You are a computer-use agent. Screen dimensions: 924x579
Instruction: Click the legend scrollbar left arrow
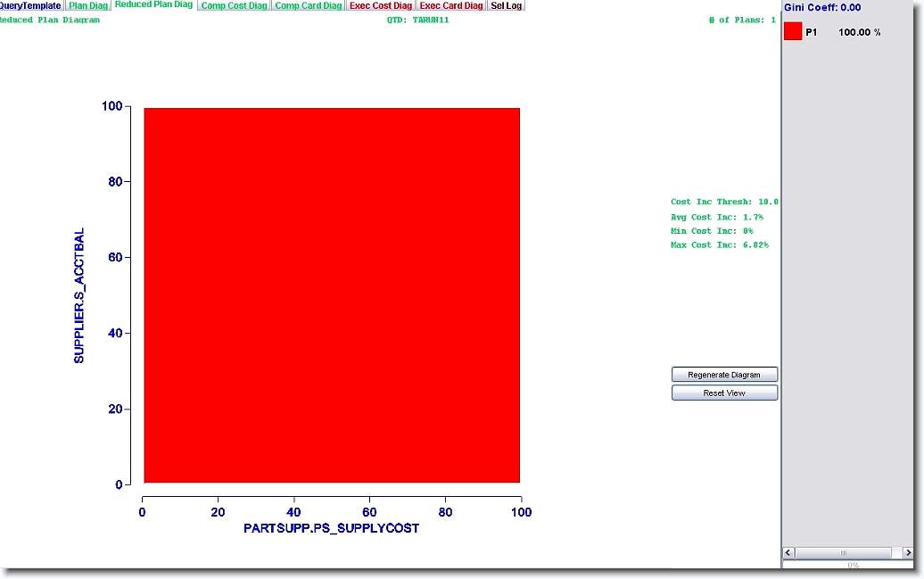(789, 553)
